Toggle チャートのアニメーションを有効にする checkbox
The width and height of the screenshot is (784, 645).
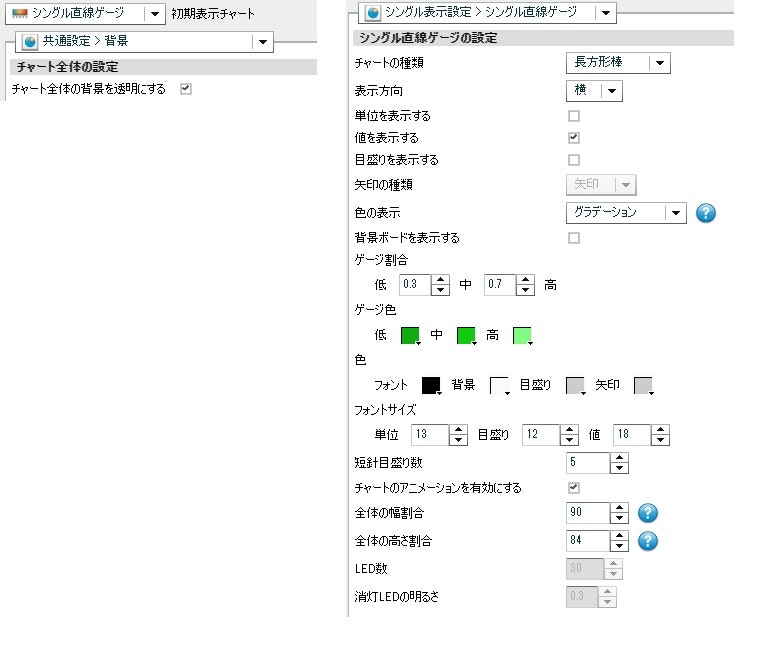[x=574, y=488]
